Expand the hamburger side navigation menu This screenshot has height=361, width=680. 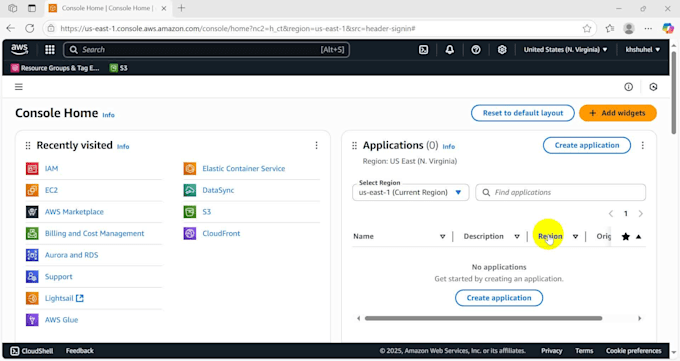pyautogui.click(x=19, y=87)
